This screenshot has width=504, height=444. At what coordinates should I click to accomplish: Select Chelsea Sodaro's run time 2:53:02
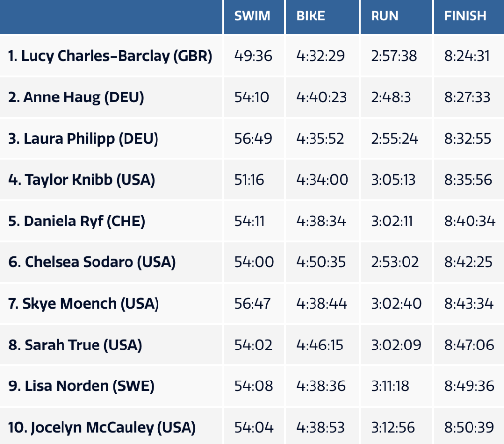[395, 262]
